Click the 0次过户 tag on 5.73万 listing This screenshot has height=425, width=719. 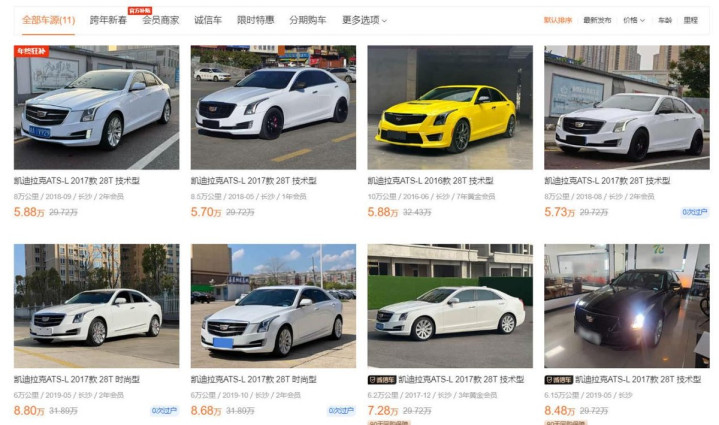pos(695,212)
